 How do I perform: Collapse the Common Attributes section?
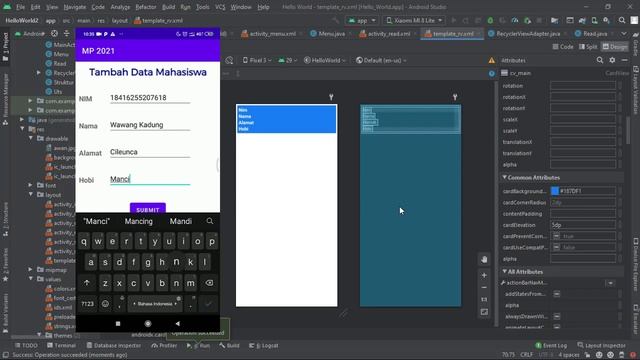click(x=504, y=178)
